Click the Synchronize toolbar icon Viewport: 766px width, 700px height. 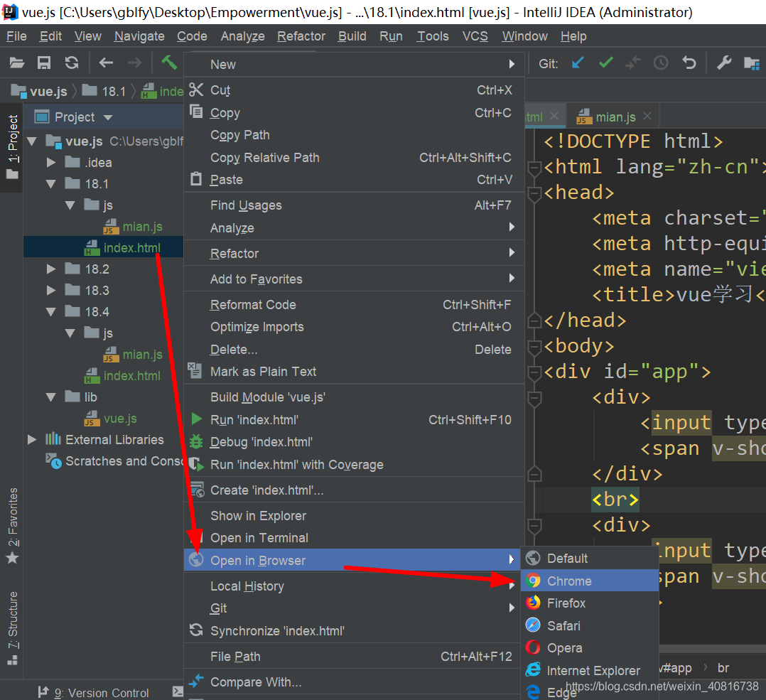[x=72, y=63]
